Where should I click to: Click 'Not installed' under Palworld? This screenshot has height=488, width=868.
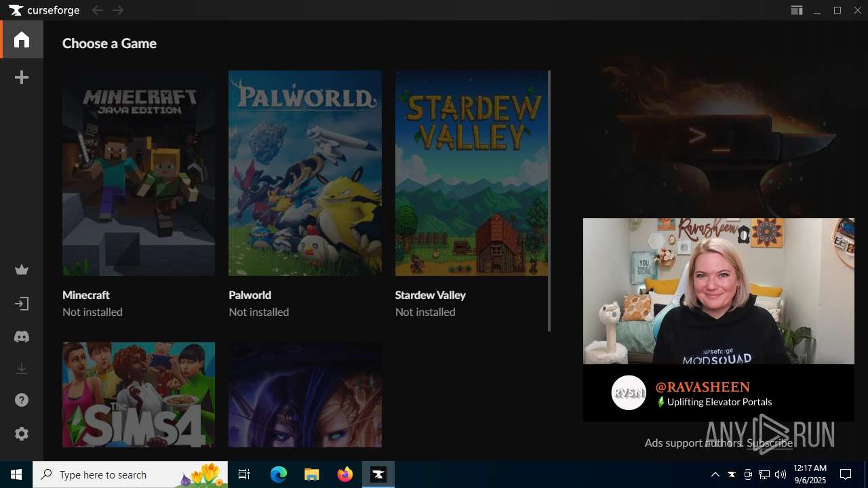click(259, 312)
